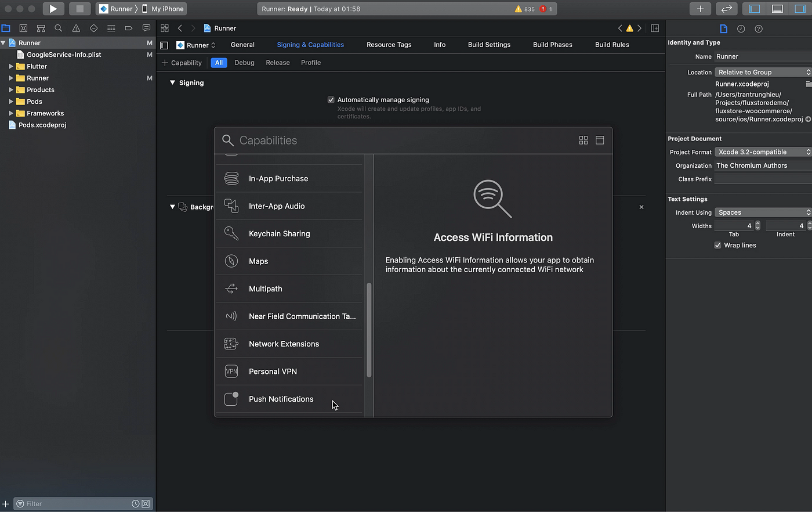Choose Keychain Sharing capability
The width and height of the screenshot is (812, 512).
click(x=289, y=234)
